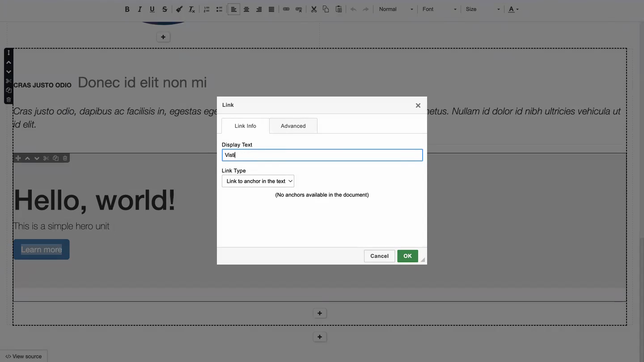Image resolution: width=644 pixels, height=362 pixels.
Task: Click the copy icon in the top toolbar
Action: tap(326, 9)
